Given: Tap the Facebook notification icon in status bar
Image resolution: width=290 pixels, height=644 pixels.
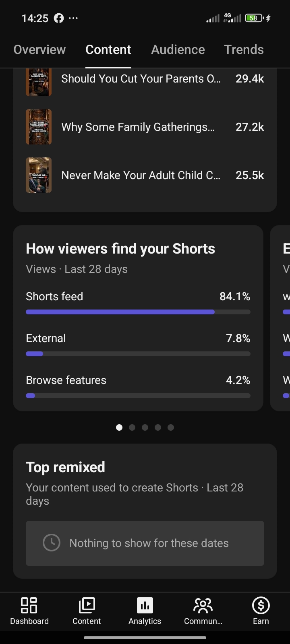Looking at the screenshot, I should pyautogui.click(x=59, y=18).
